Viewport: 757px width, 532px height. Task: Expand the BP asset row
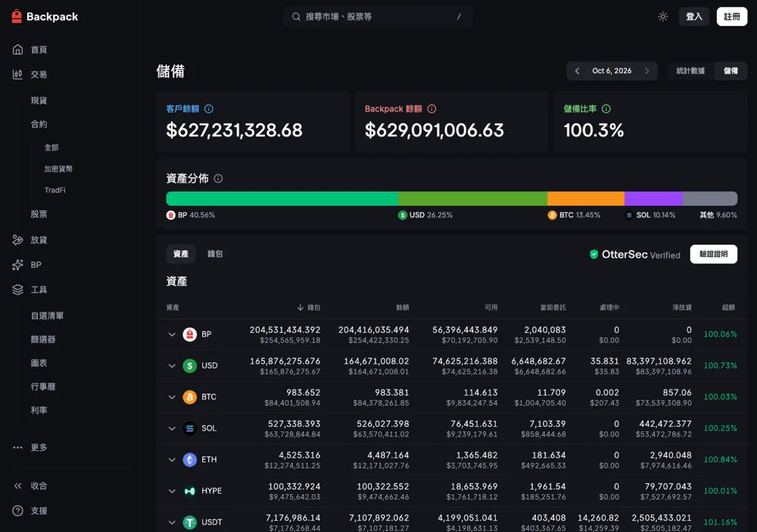pos(172,334)
